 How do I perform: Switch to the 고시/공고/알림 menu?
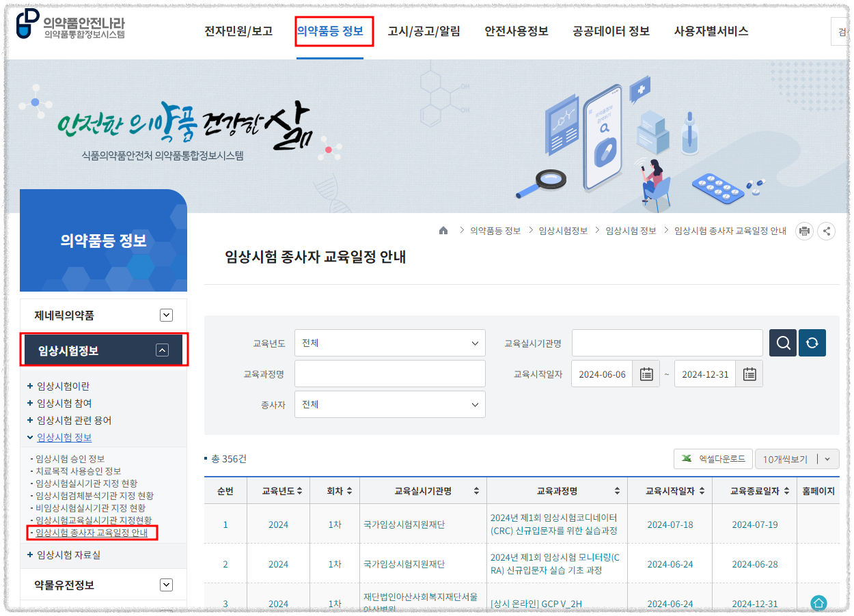[425, 31]
